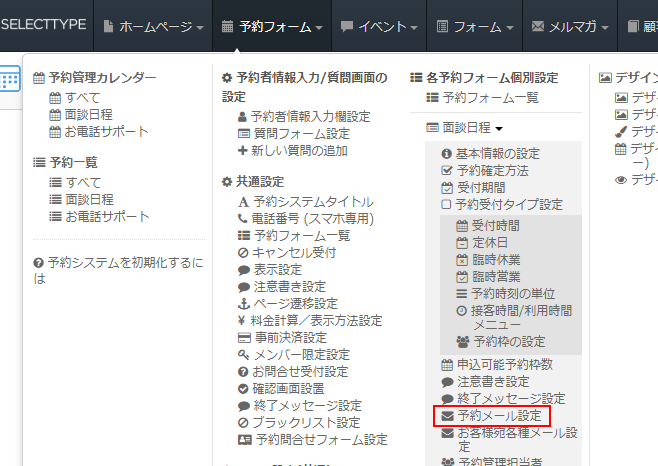This screenshot has height=466, width=658.
Task: Open the 予約フォーム top menu
Action: click(272, 26)
